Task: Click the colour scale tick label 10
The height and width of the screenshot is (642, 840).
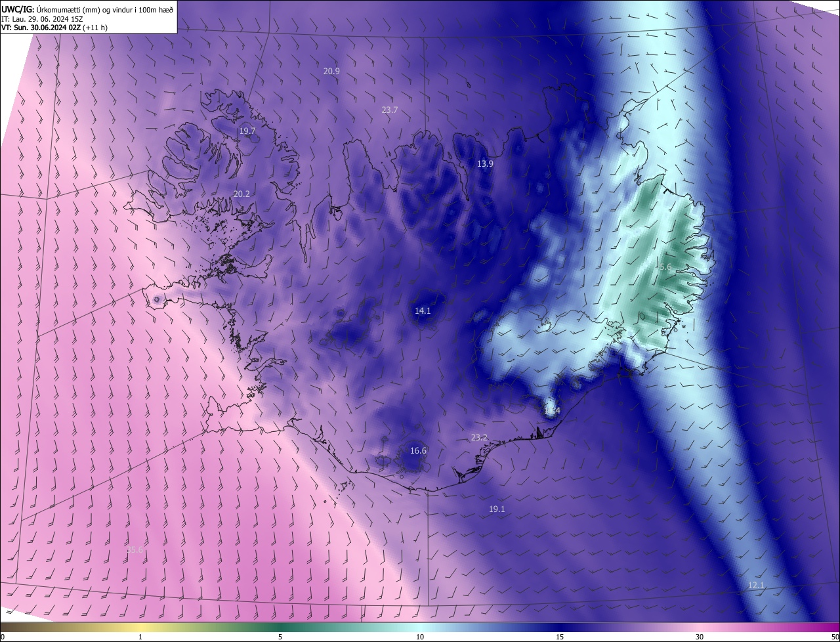Action: tap(420, 637)
